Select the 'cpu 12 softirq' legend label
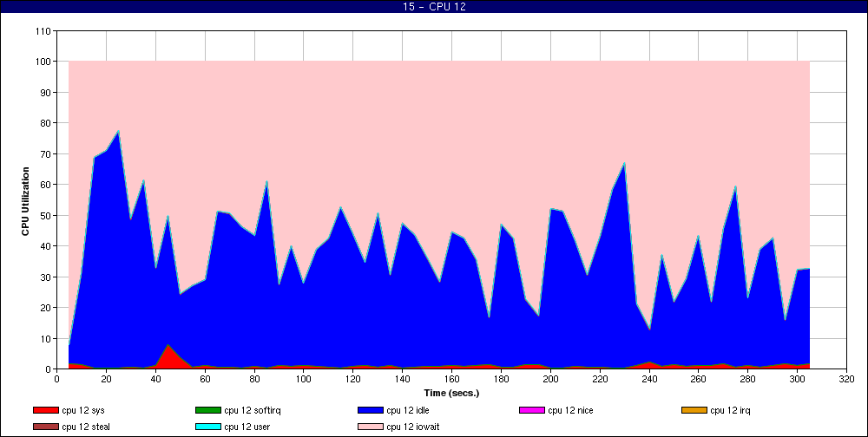This screenshot has width=868, height=437. click(253, 410)
